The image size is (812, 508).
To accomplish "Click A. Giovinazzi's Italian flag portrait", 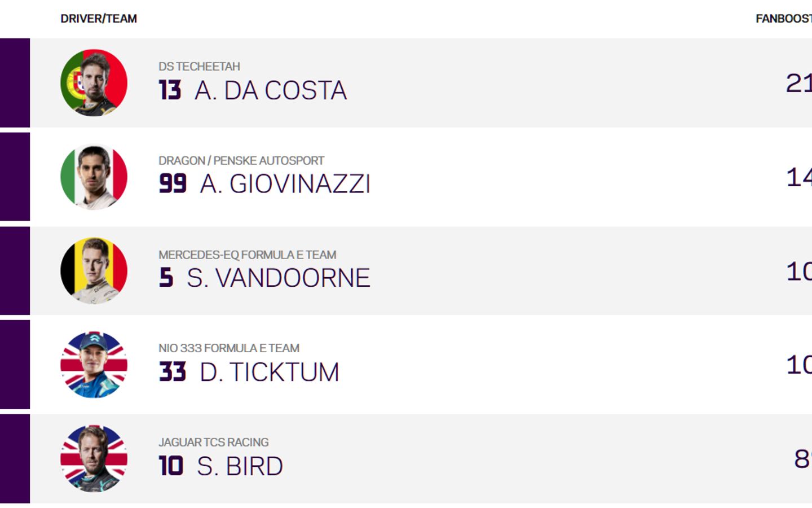I will point(94,177).
